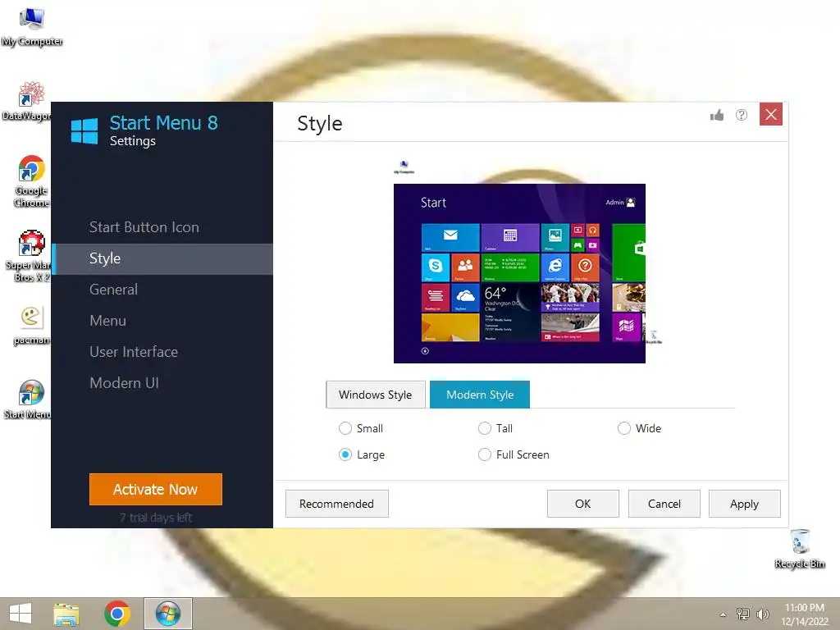Screen dimensions: 840x630
Task: Click the Cancel button
Action: pyautogui.click(x=664, y=504)
